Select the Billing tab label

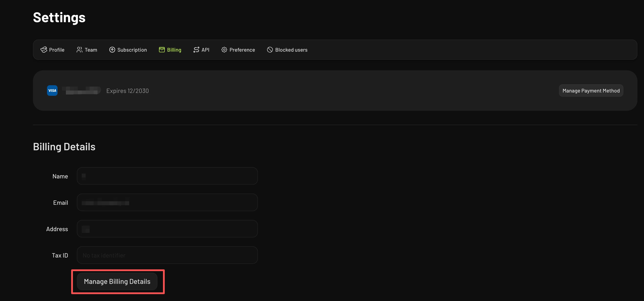click(174, 50)
